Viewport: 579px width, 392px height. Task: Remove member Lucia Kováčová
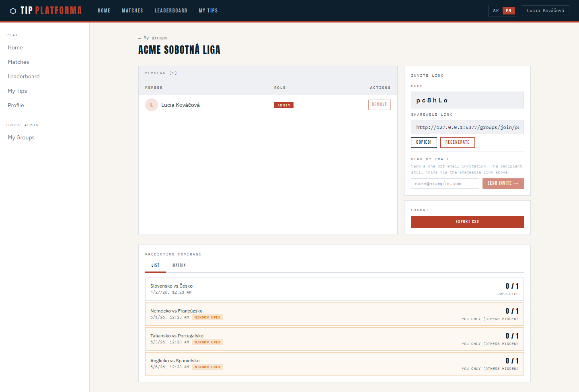pyautogui.click(x=379, y=105)
